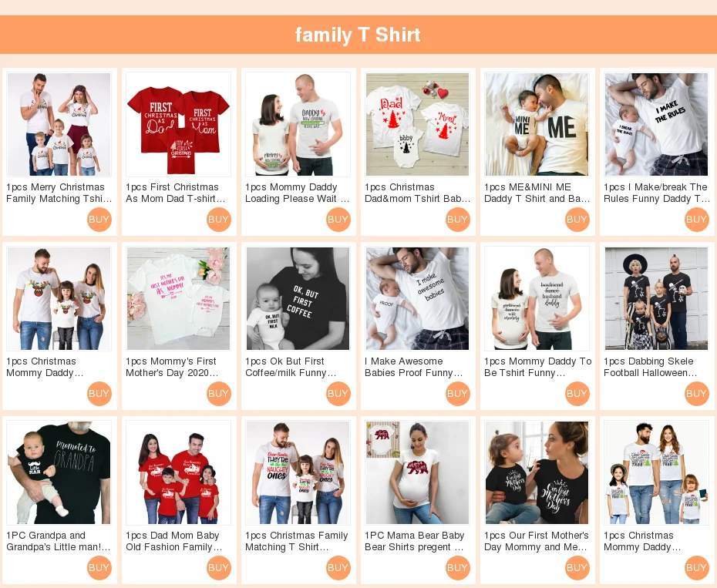Open the I make awesome babies thumbnail
This screenshot has width=717, height=588.
pyautogui.click(x=418, y=298)
